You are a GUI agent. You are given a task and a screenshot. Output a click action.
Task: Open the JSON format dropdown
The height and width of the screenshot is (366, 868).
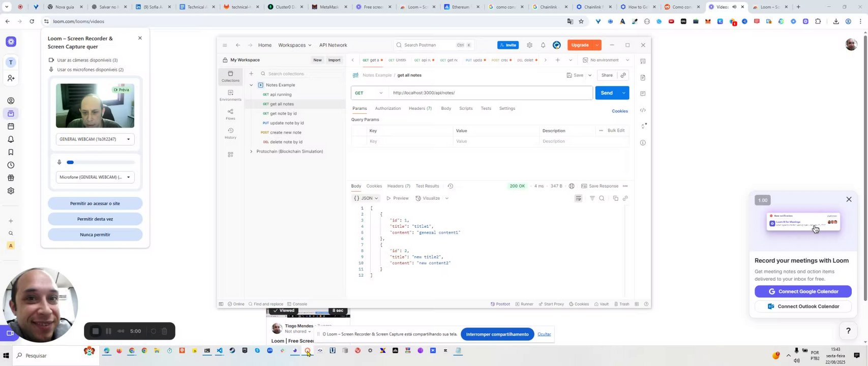(x=367, y=198)
